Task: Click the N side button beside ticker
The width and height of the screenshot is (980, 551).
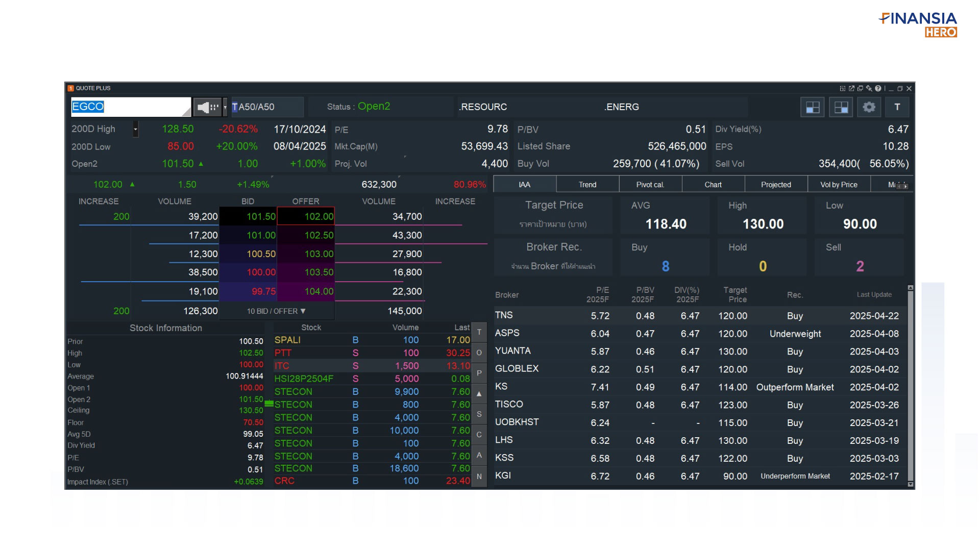Action: coord(479,477)
